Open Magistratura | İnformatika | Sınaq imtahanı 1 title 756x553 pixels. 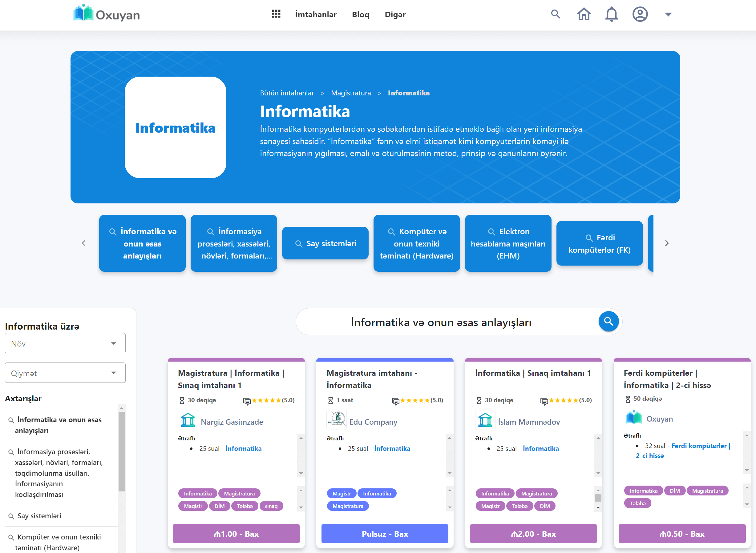pyautogui.click(x=231, y=379)
